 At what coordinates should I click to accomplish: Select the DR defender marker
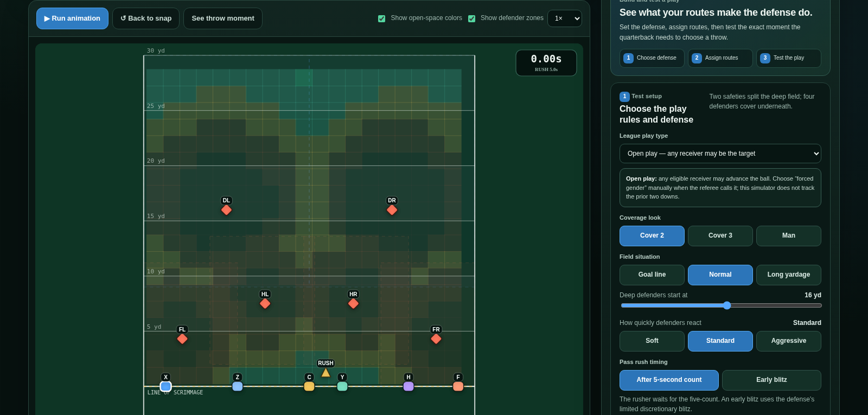click(x=392, y=210)
